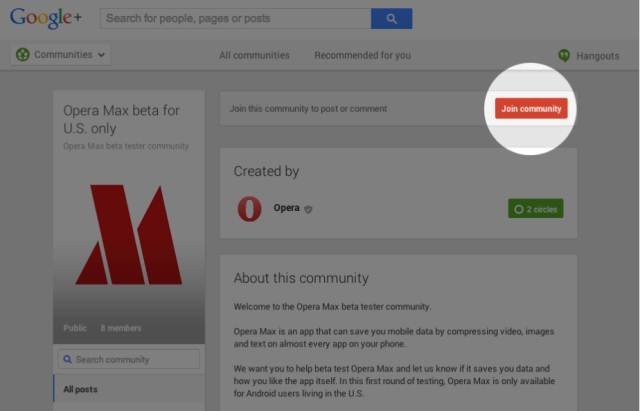Click the Search community magnifier icon

(x=68, y=359)
